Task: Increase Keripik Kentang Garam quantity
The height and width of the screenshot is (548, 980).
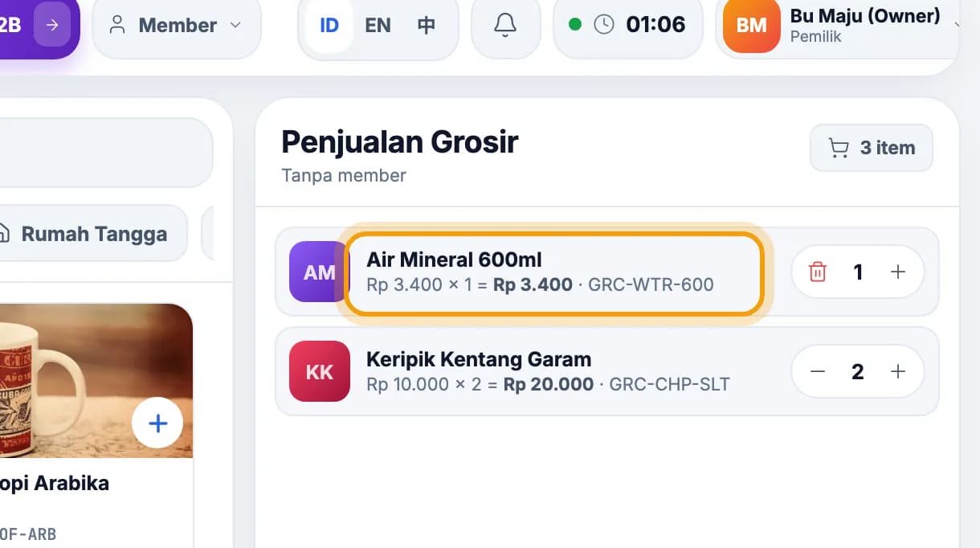Action: click(x=898, y=372)
